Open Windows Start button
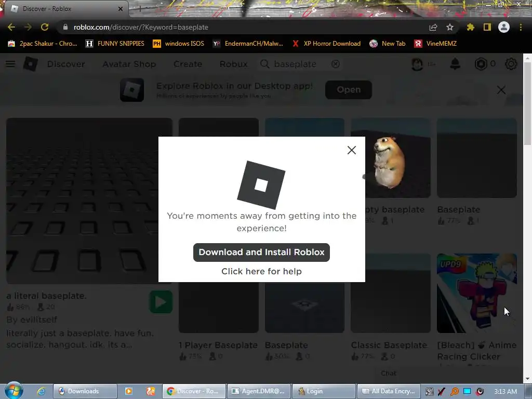 [14, 391]
